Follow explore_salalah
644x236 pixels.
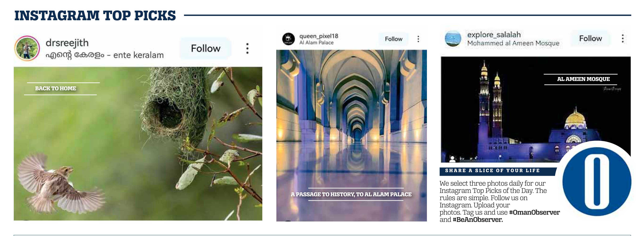pos(591,38)
